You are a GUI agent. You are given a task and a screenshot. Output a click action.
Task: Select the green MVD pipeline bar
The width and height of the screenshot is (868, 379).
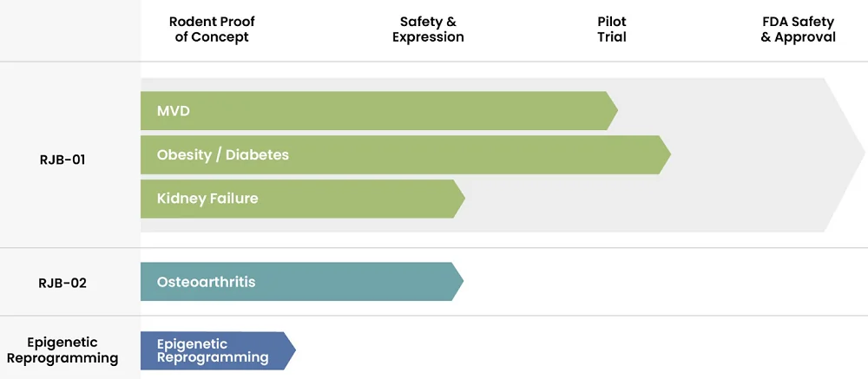coord(379,111)
